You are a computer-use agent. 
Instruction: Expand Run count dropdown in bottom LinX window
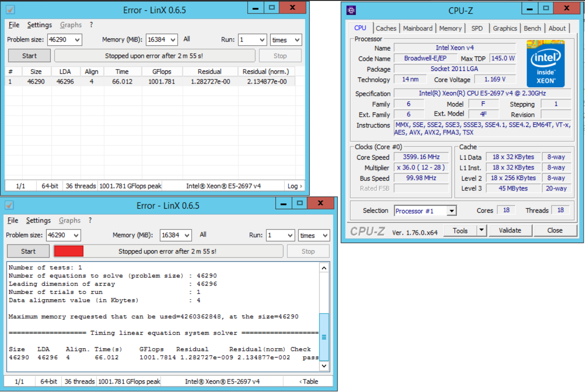click(290, 235)
